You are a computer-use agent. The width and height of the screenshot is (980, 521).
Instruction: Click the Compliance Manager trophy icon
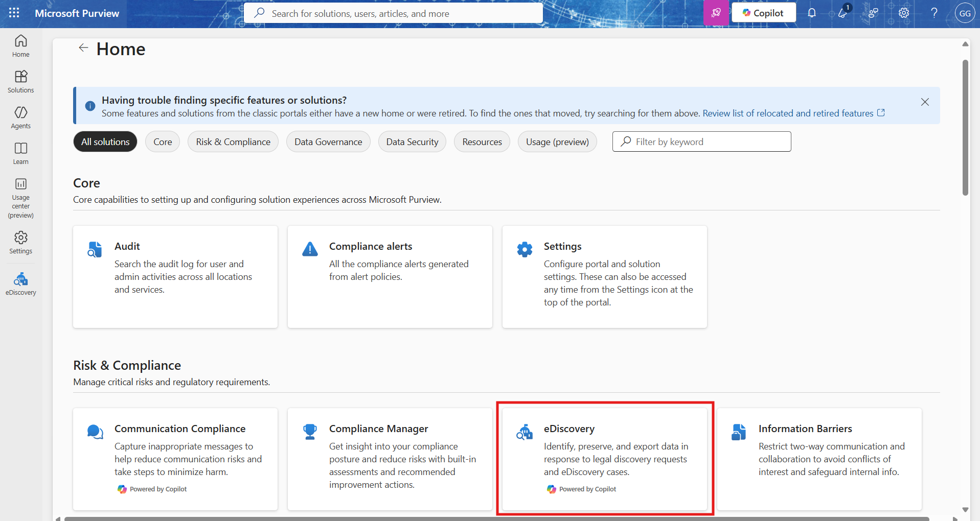tap(310, 432)
